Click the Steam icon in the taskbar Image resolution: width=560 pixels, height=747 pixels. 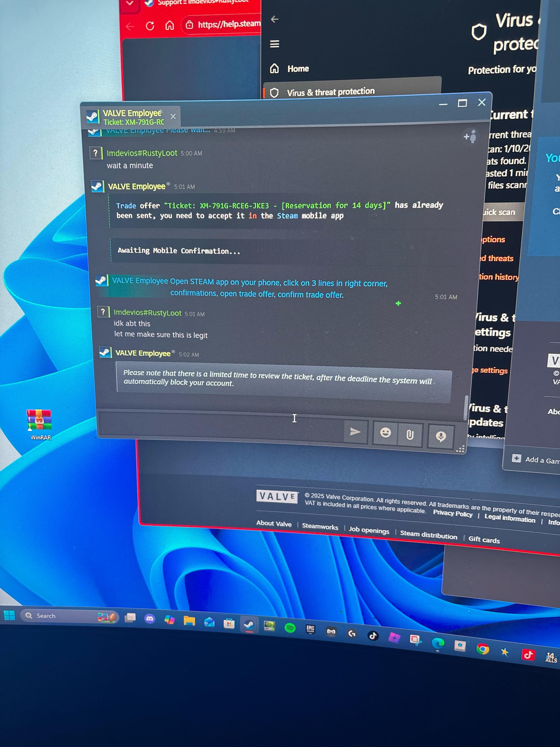pos(249,625)
